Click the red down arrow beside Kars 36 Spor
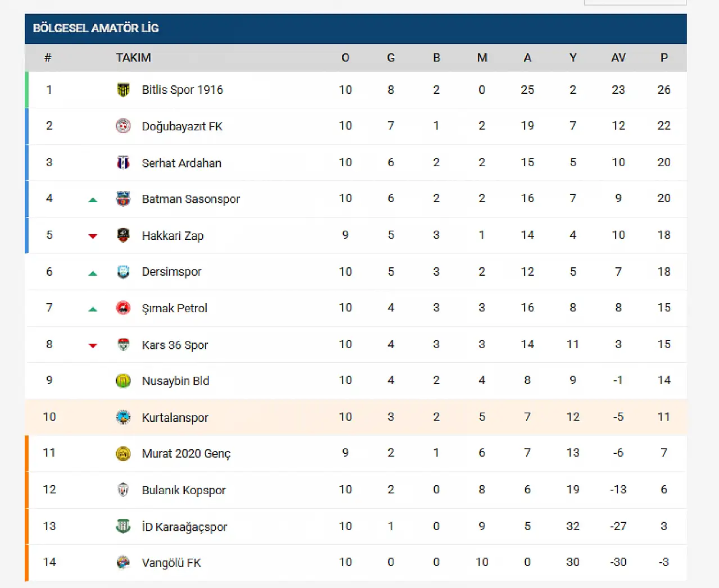The width and height of the screenshot is (719, 588). pyautogui.click(x=93, y=345)
